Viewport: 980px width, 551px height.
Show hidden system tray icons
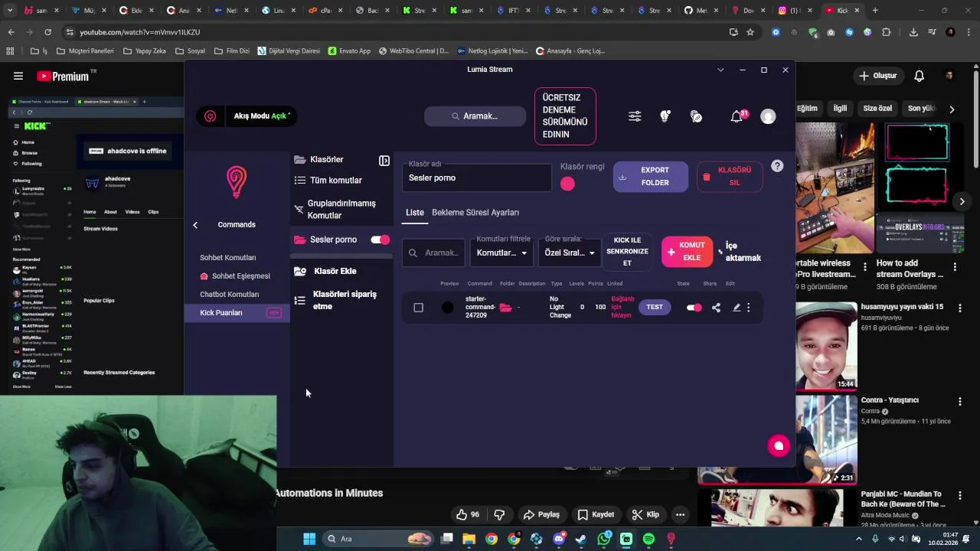point(860,539)
